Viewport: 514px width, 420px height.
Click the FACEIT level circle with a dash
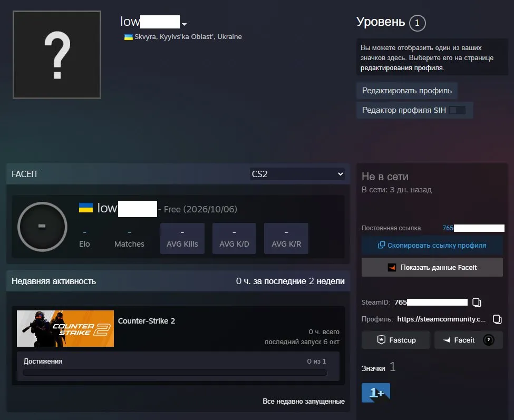click(x=42, y=227)
